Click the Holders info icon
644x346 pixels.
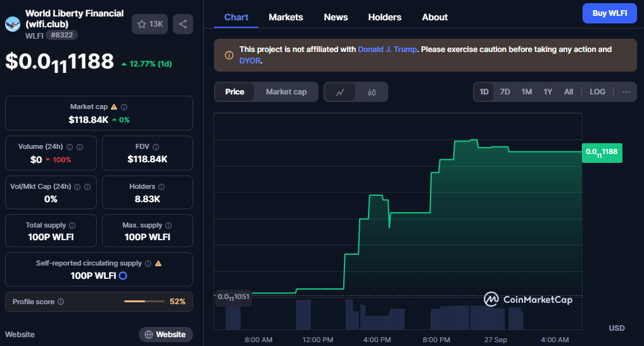click(161, 187)
